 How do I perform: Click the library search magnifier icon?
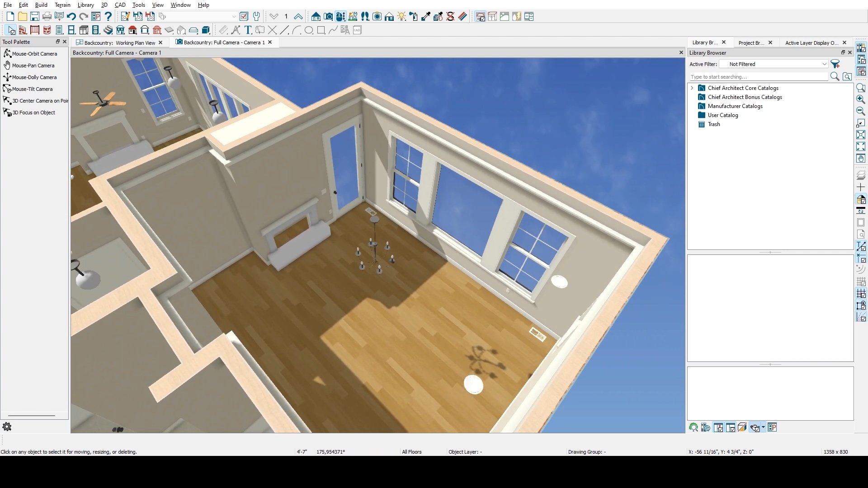[x=835, y=77]
